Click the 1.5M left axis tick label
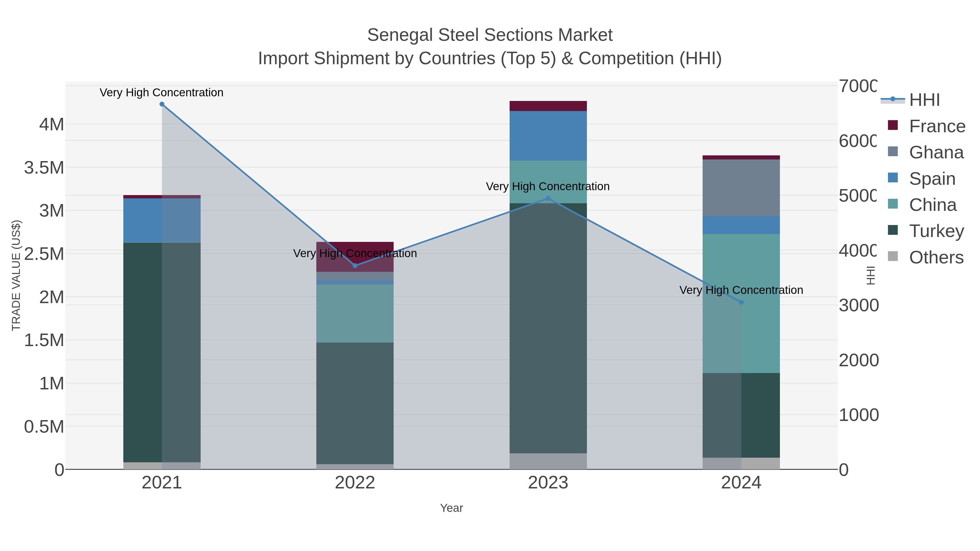 44,340
